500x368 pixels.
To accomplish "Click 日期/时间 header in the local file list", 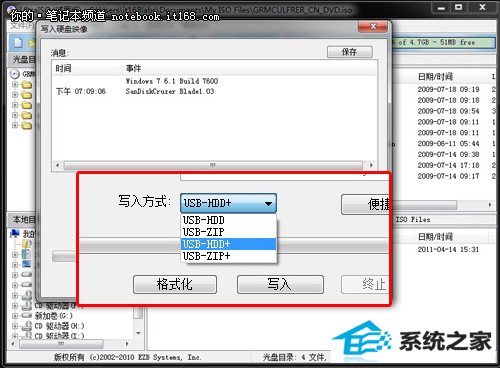I will [435, 237].
